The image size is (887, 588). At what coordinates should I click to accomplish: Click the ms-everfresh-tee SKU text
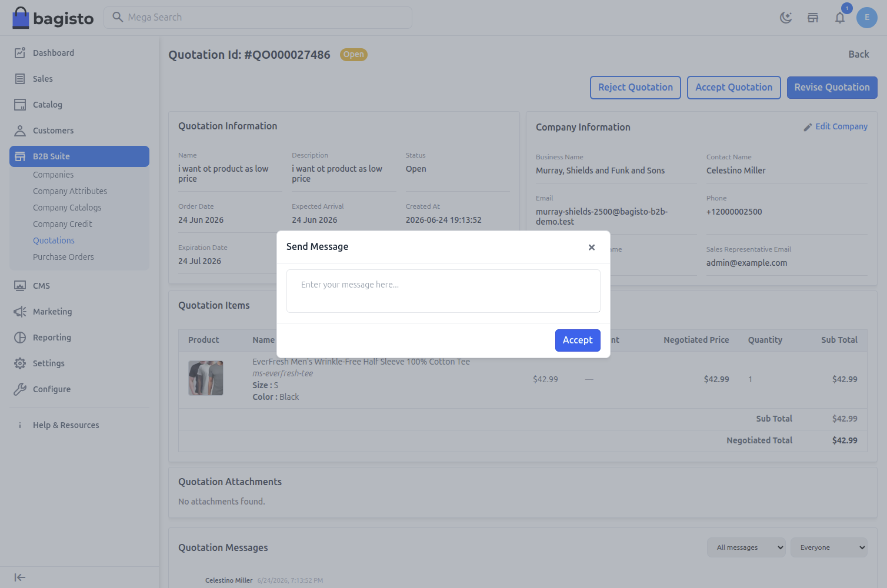coord(282,373)
